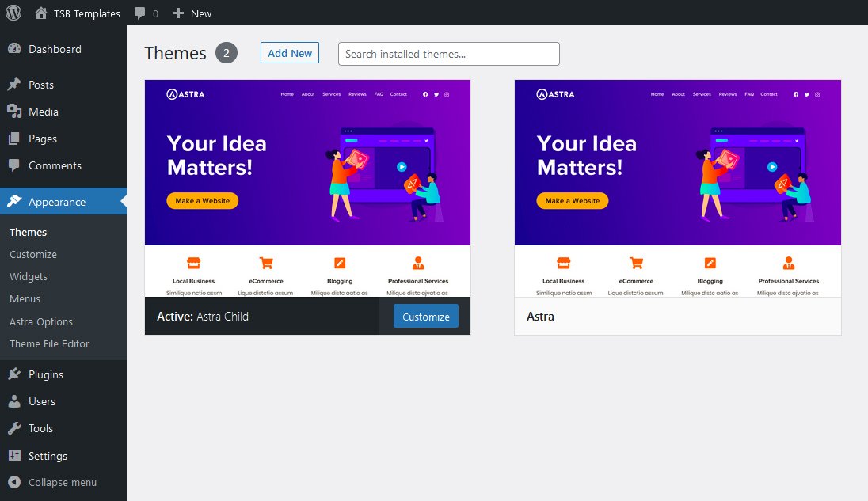Click the Users person icon
868x501 pixels.
coord(14,401)
